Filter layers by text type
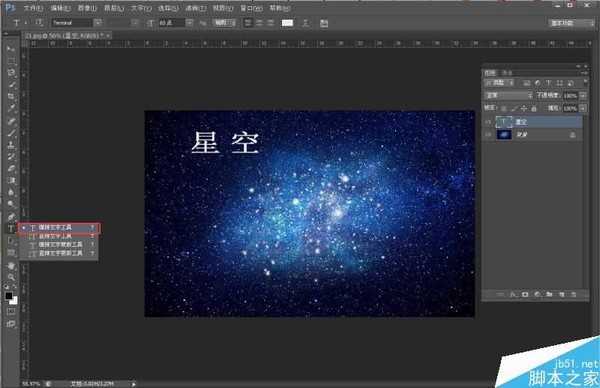Screen dimensions: 600x388 point(548,83)
